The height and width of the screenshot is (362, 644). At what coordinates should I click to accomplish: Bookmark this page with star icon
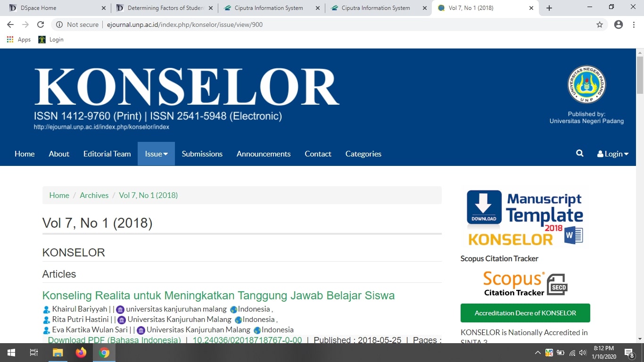click(600, 25)
